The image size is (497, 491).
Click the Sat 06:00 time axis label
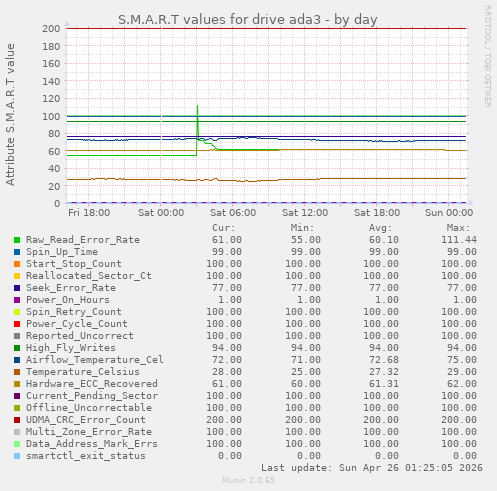point(233,213)
